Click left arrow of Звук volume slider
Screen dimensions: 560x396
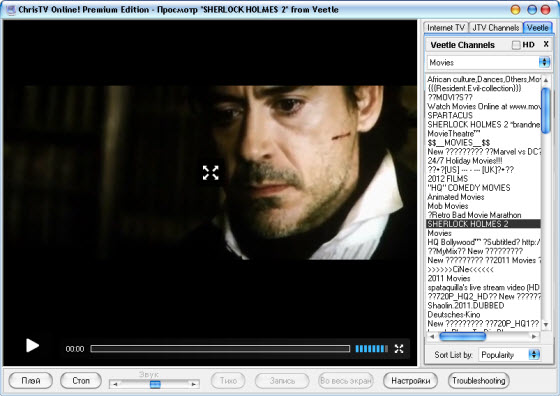pyautogui.click(x=115, y=384)
